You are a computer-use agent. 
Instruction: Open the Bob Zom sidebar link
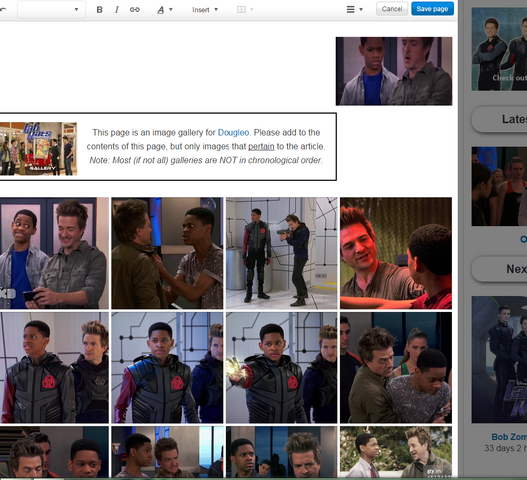[x=509, y=437]
